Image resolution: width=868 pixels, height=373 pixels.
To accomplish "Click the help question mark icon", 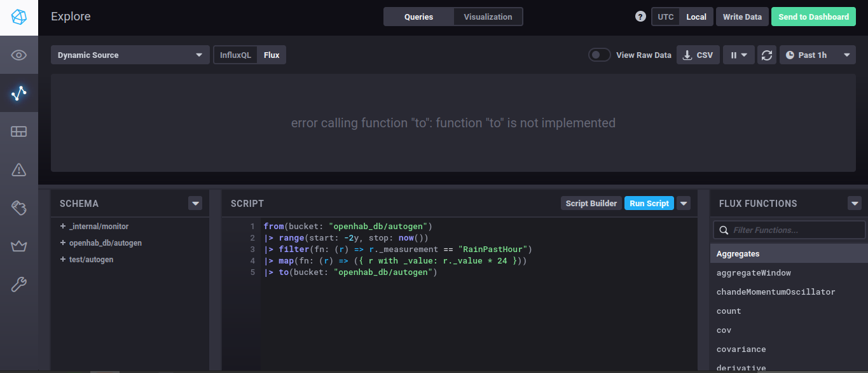I will (x=640, y=17).
